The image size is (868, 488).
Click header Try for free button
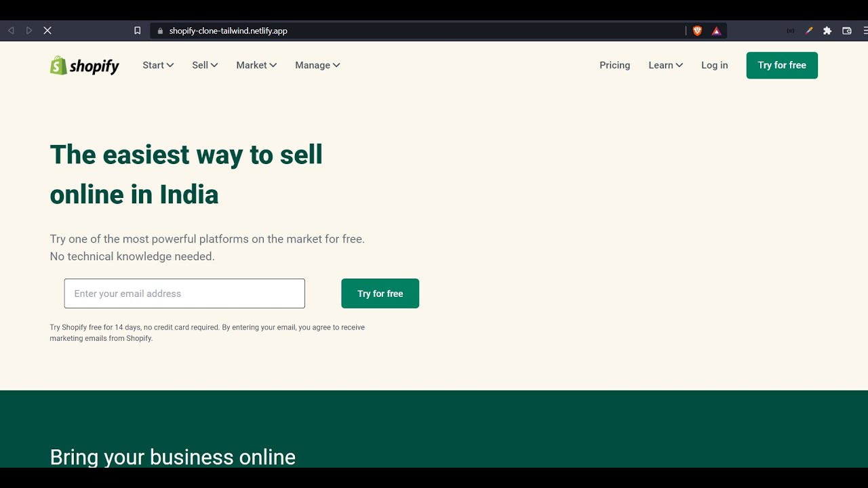click(x=782, y=65)
